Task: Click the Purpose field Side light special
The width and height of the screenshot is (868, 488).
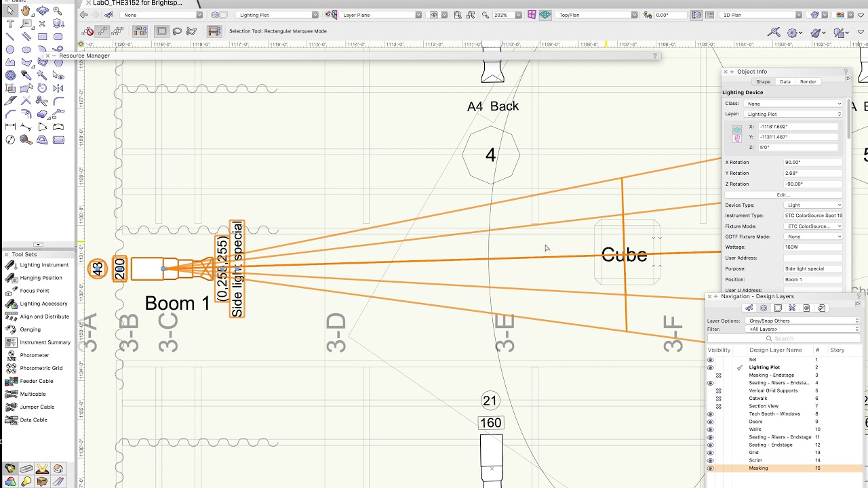Action: click(813, 268)
